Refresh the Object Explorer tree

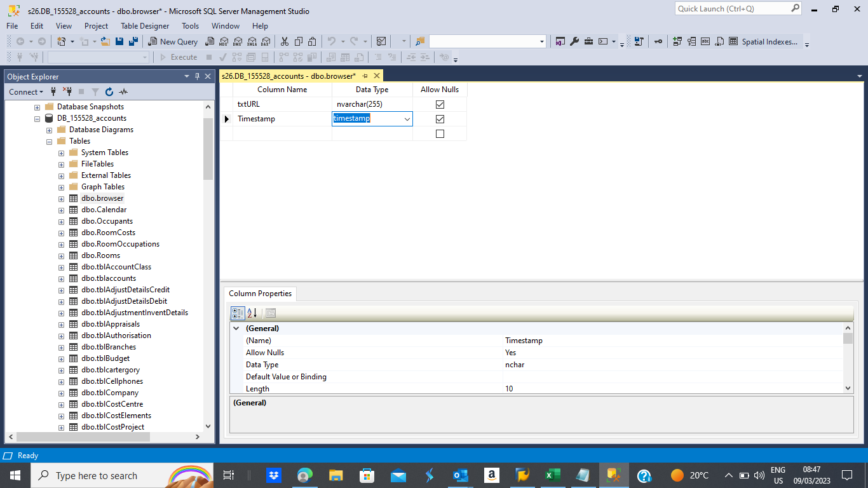pyautogui.click(x=109, y=92)
